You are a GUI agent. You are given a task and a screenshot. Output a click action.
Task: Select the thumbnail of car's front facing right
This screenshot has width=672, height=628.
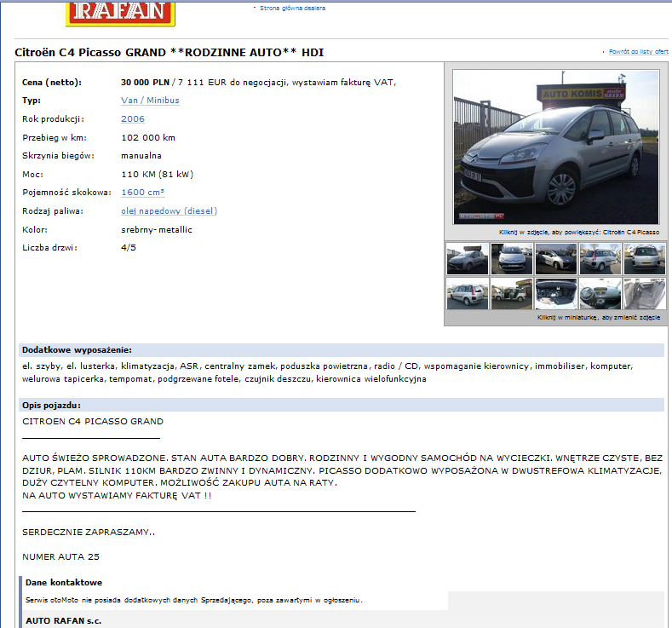coord(556,259)
